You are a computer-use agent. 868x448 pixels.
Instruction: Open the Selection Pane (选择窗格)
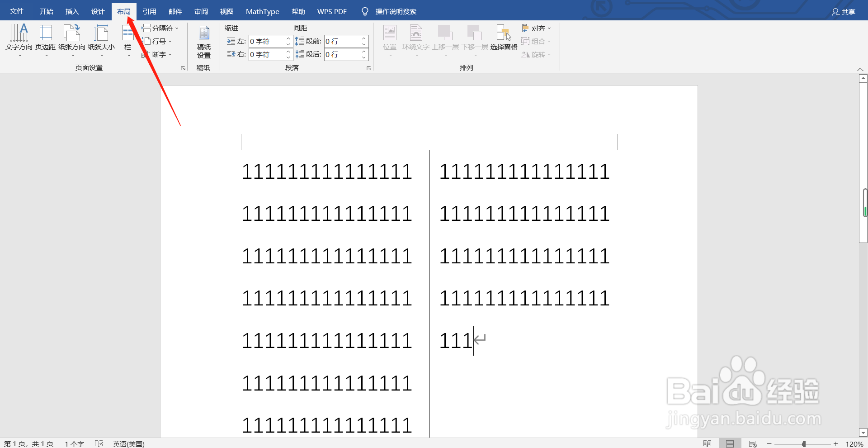pyautogui.click(x=504, y=38)
